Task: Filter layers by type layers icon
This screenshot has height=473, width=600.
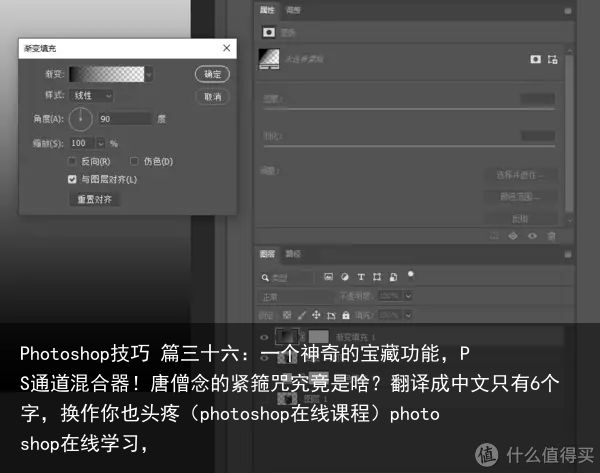Action: click(360, 277)
